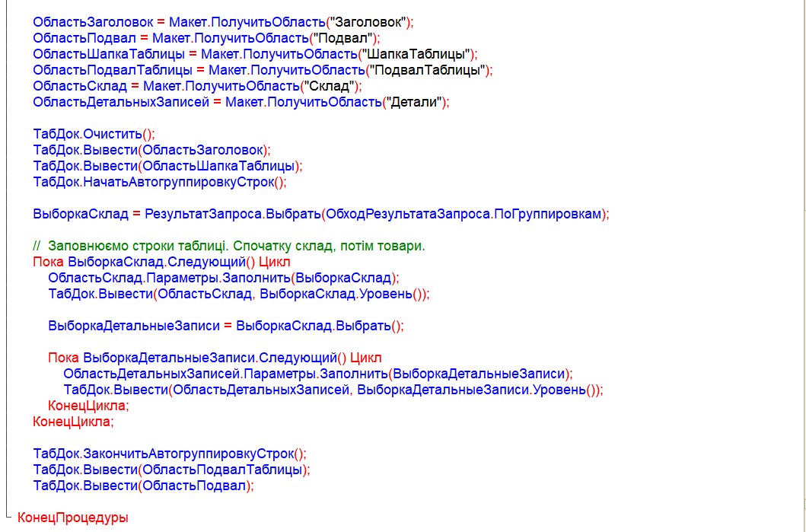The image size is (806, 532).
Task: Click the string literal "ШапкаТаблицы"
Action: point(415,54)
